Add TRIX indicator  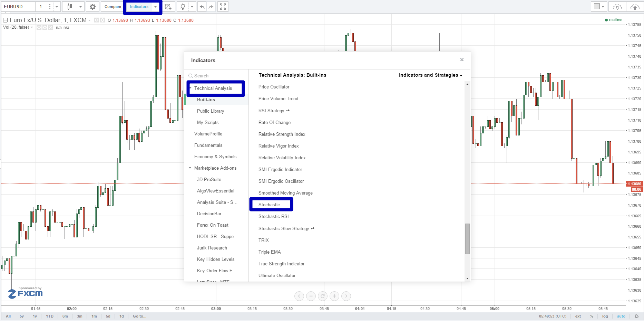(264, 240)
